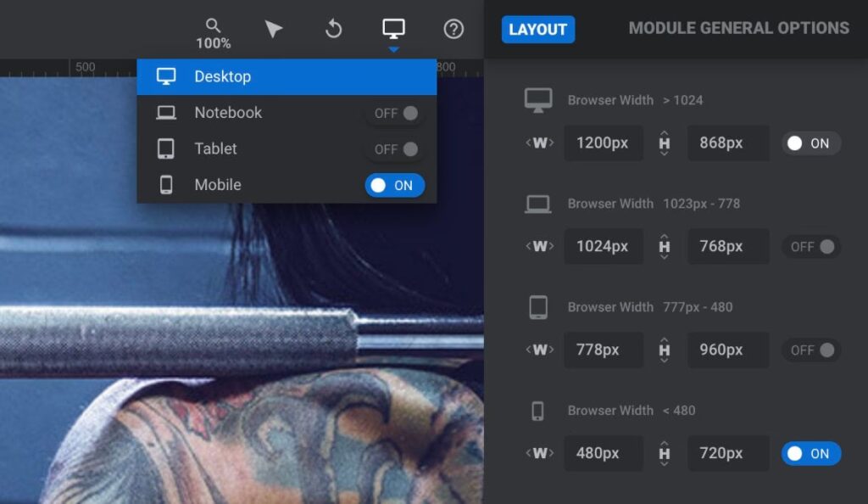Enable the Tablet toggle in device dropdown
Screen dimensions: 868x504
coord(395,149)
